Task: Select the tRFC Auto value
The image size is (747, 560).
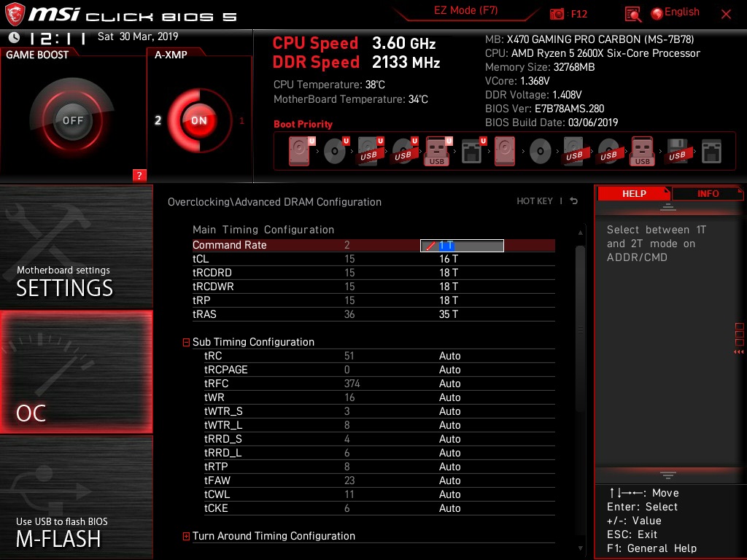Action: tap(449, 384)
